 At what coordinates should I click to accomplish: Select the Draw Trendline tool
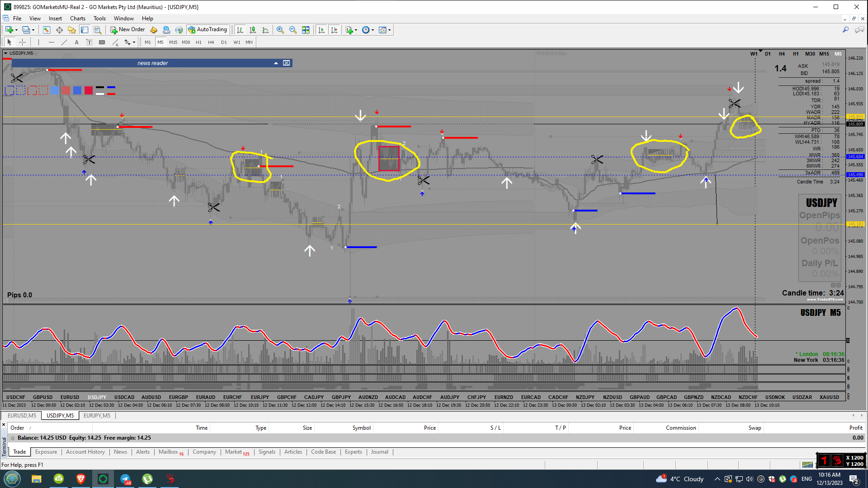coord(64,42)
